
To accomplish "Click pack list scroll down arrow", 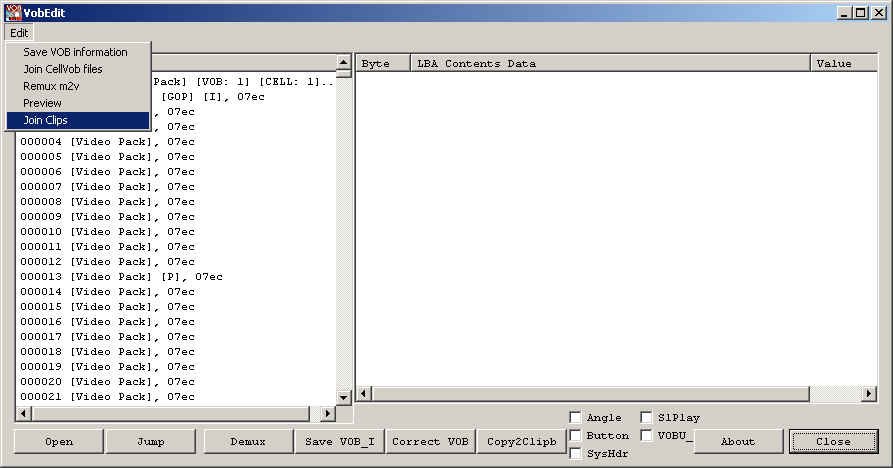I will tap(343, 397).
